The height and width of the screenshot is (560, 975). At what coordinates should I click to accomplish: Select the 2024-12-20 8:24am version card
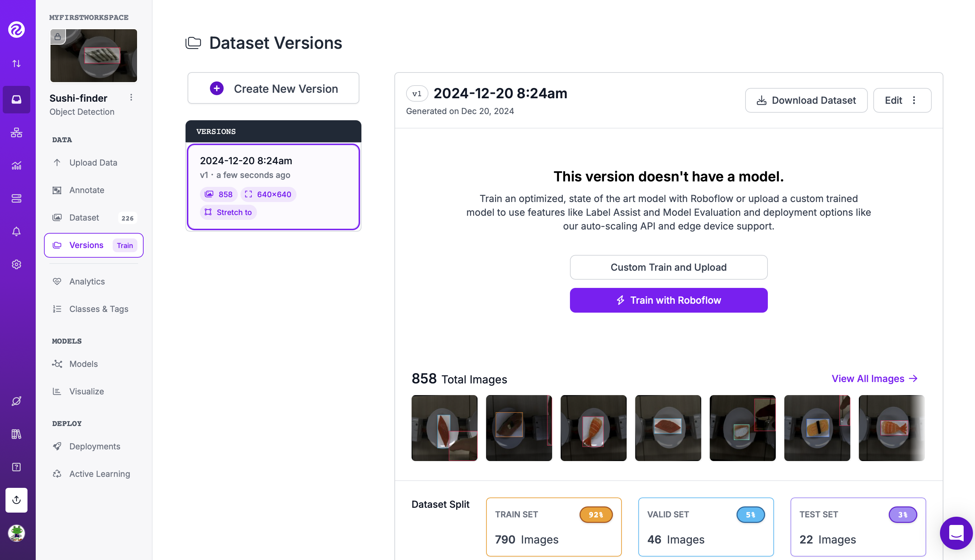(273, 187)
